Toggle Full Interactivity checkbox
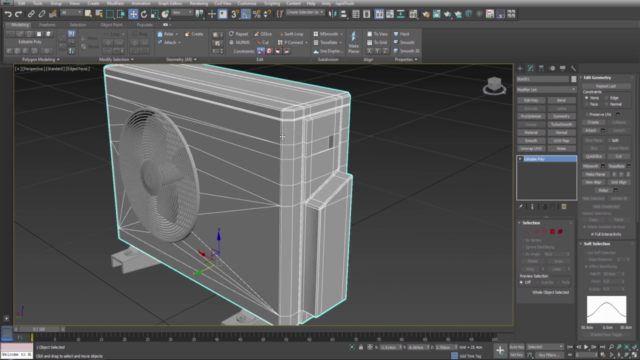This screenshot has height=360, width=640. [x=592, y=234]
